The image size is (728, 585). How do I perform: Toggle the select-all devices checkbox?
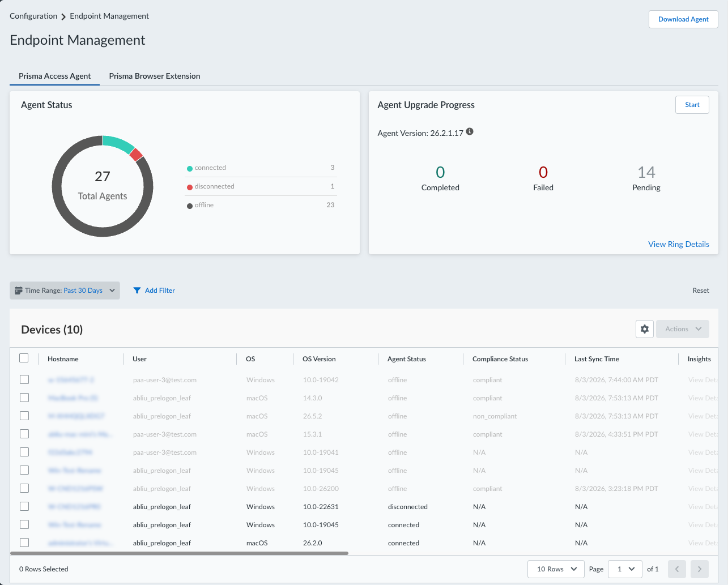point(24,358)
